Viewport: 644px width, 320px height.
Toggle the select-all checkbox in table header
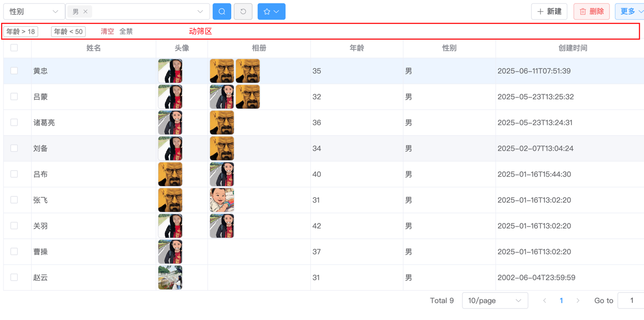point(14,48)
